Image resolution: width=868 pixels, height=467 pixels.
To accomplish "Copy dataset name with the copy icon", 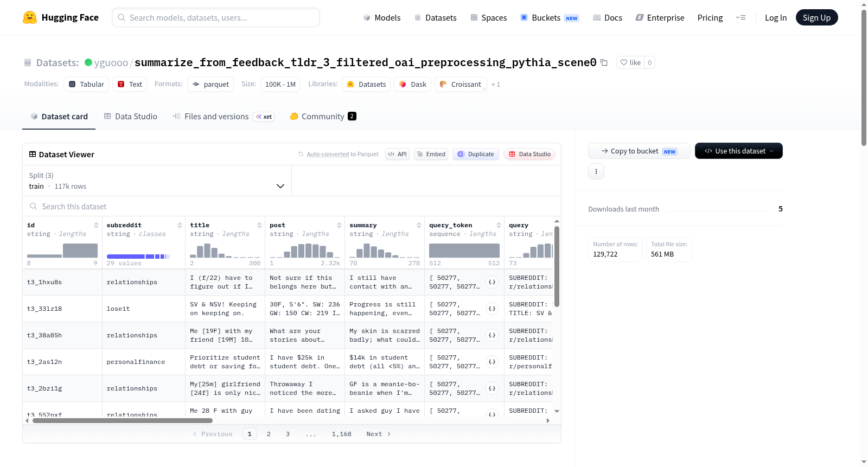I will [604, 62].
